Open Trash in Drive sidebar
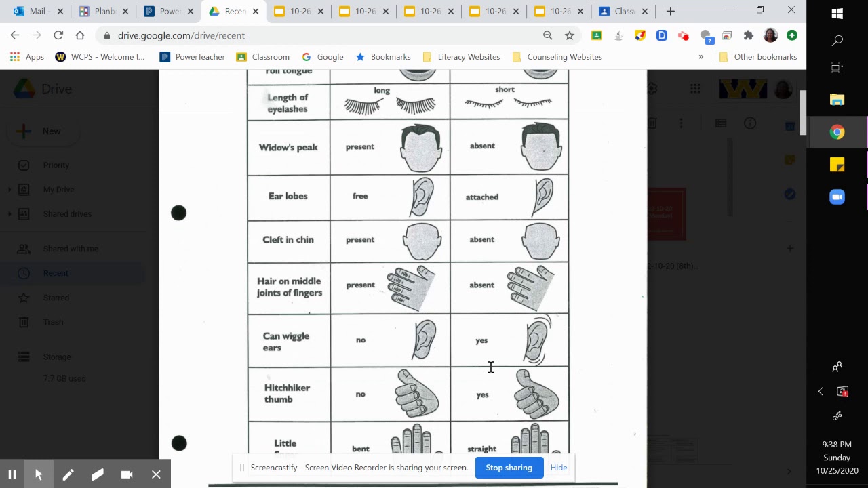This screenshot has height=488, width=868. click(x=53, y=322)
